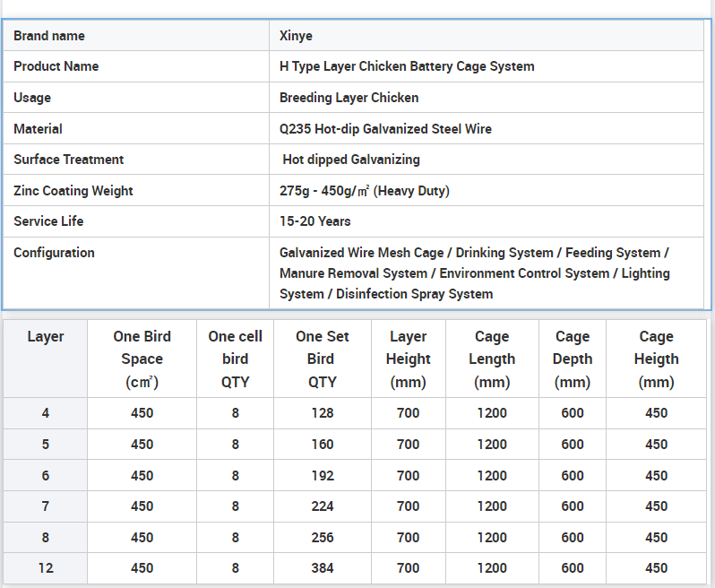Click the 224 bird quantity cell
This screenshot has height=588, width=715.
(x=322, y=506)
